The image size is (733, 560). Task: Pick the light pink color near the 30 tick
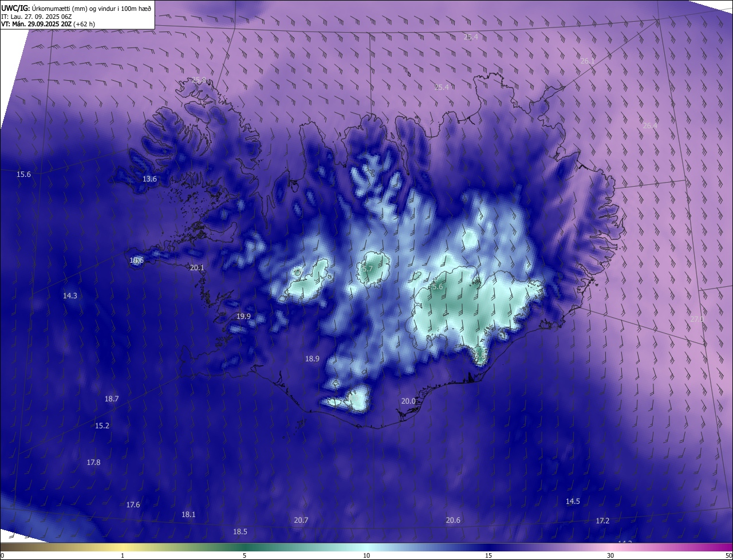[610, 547]
